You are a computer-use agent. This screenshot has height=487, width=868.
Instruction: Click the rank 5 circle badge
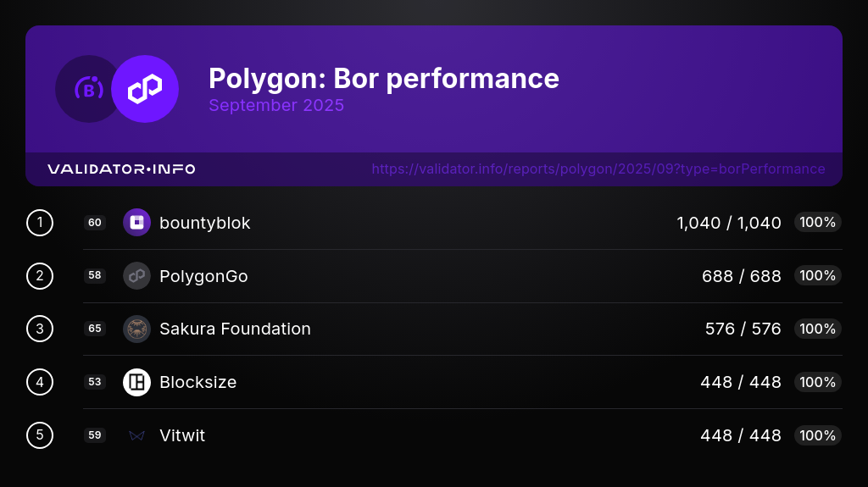click(40, 435)
